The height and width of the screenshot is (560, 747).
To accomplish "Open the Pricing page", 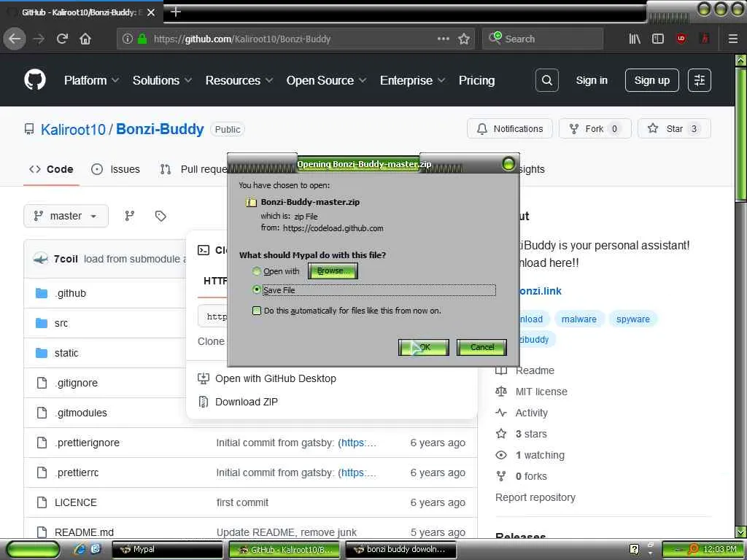I will coord(476,80).
